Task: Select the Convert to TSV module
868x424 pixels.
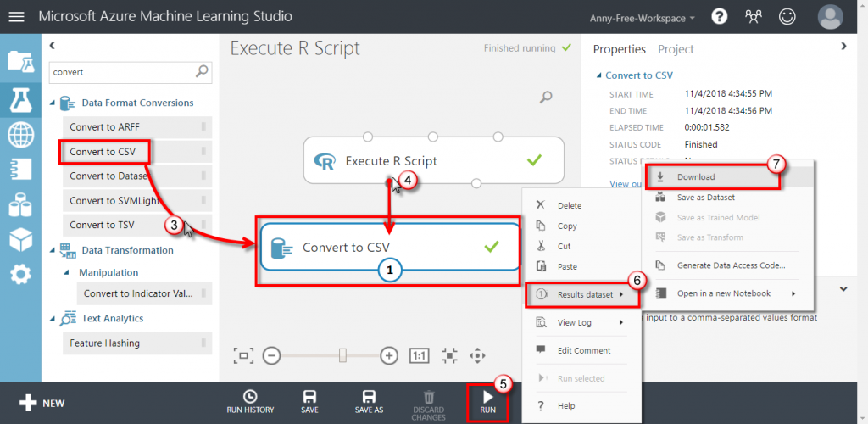Action: point(137,225)
